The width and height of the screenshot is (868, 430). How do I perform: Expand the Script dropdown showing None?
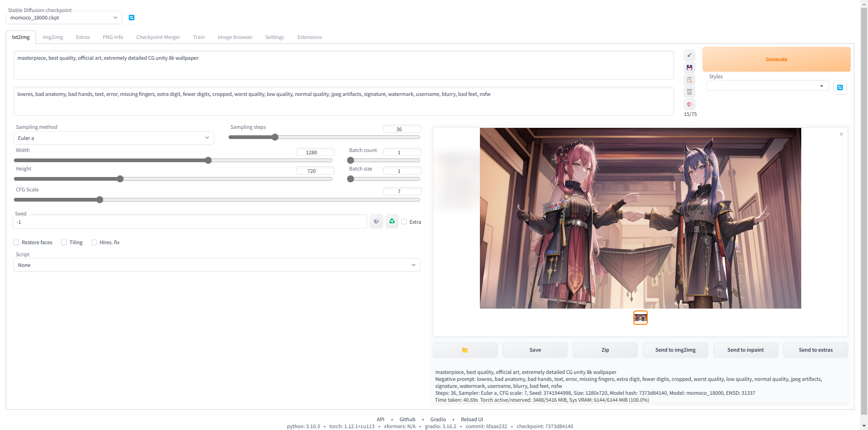217,265
